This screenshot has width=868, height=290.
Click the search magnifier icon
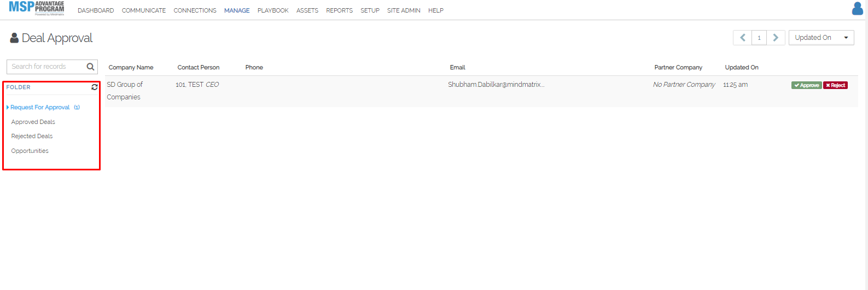point(90,67)
